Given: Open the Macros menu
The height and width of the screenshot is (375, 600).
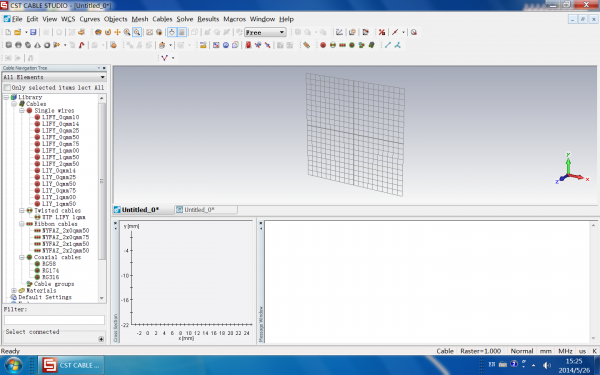Looking at the screenshot, I should point(234,19).
